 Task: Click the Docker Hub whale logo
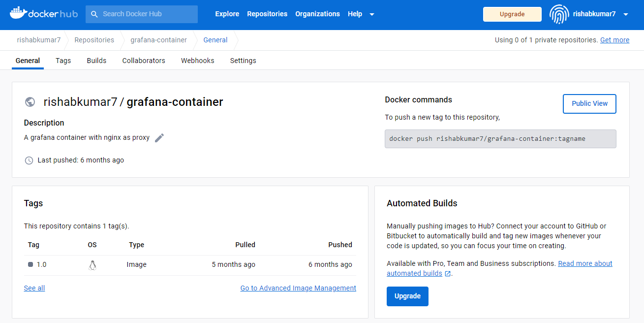tap(43, 13)
